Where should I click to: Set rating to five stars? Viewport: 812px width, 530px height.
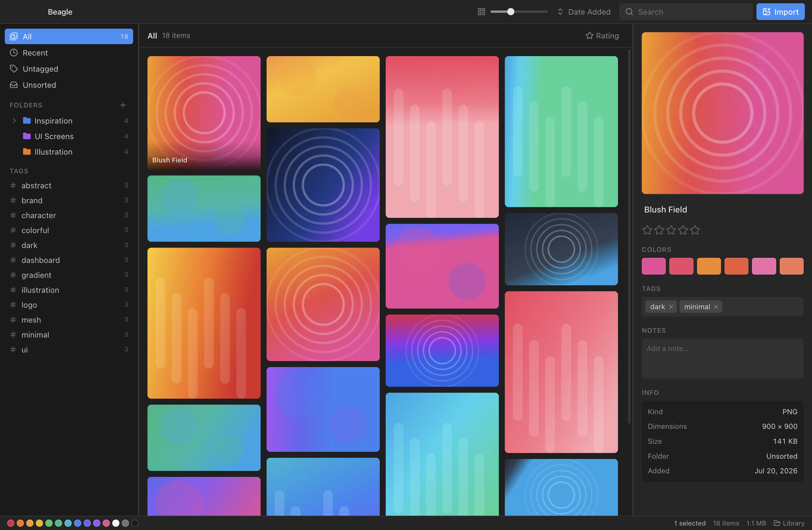point(695,230)
